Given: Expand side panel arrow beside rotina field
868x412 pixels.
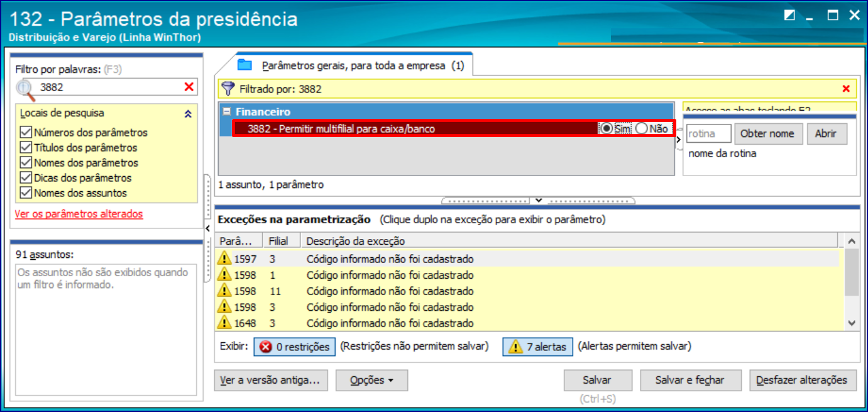Looking at the screenshot, I should click(678, 139).
